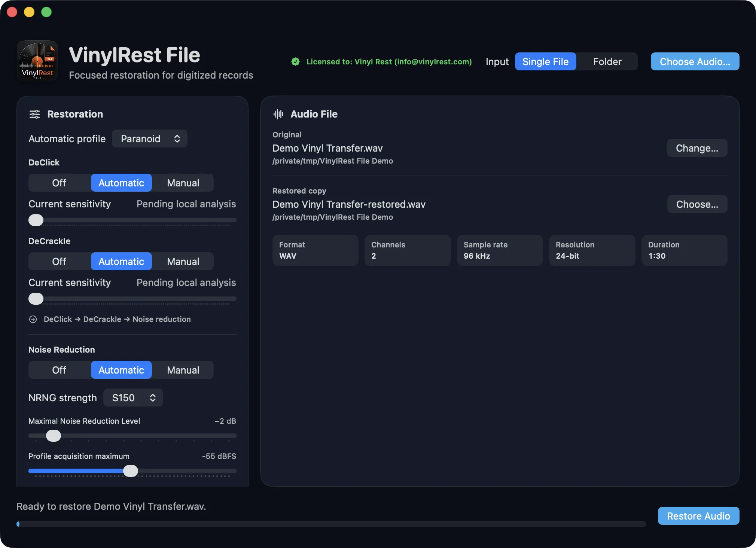Screen dimensions: 756x548
Task: Click the processing chain arrow circle icon
Action: pyautogui.click(x=33, y=319)
